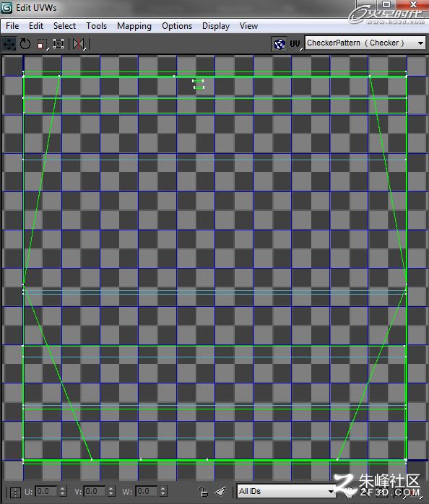The image size is (429, 504).
Task: Open the Options menu
Action: (x=177, y=26)
